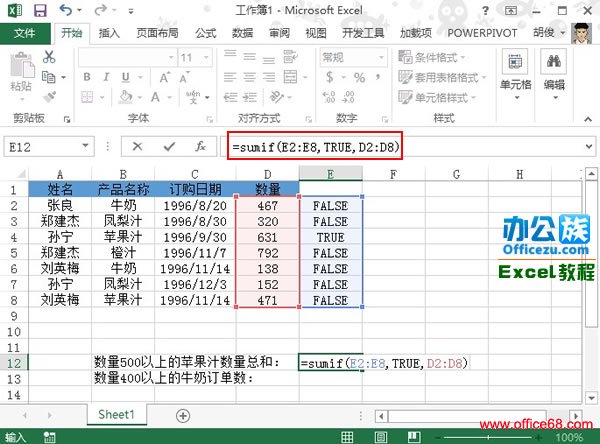The image size is (600, 444).
Task: Toggle Italic formatting
Action: point(106,77)
